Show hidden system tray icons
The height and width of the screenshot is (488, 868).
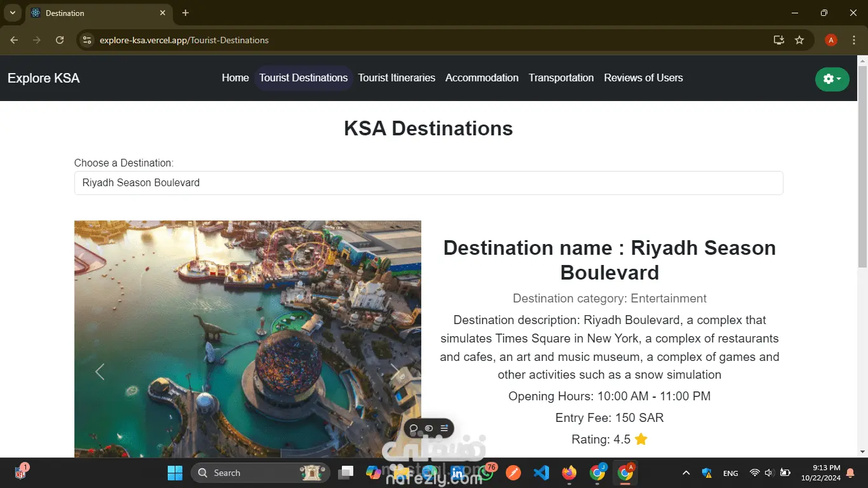tap(686, 473)
